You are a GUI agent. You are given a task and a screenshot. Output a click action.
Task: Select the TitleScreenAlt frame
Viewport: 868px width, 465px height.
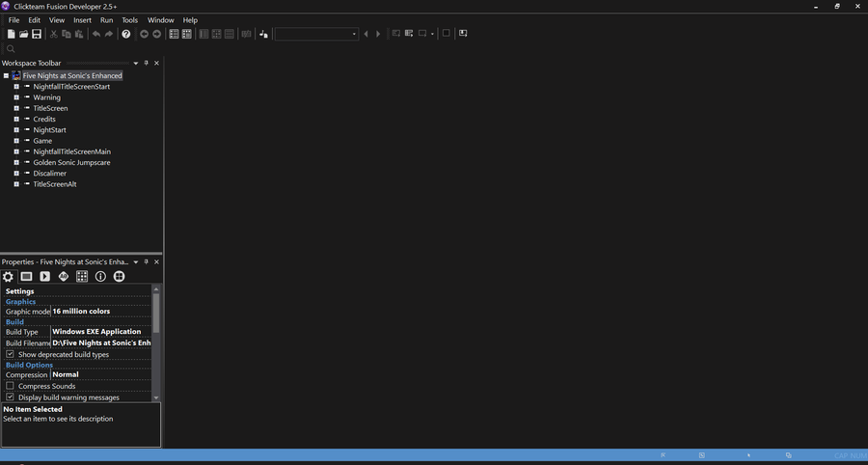[55, 184]
